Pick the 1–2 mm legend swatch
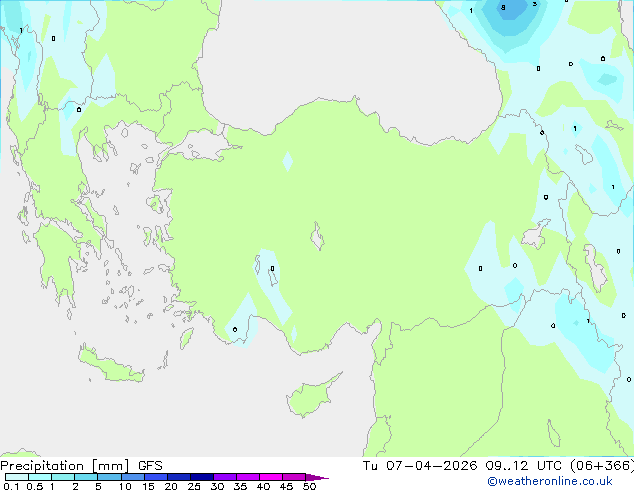This screenshot has width=634, height=490. 63,477
